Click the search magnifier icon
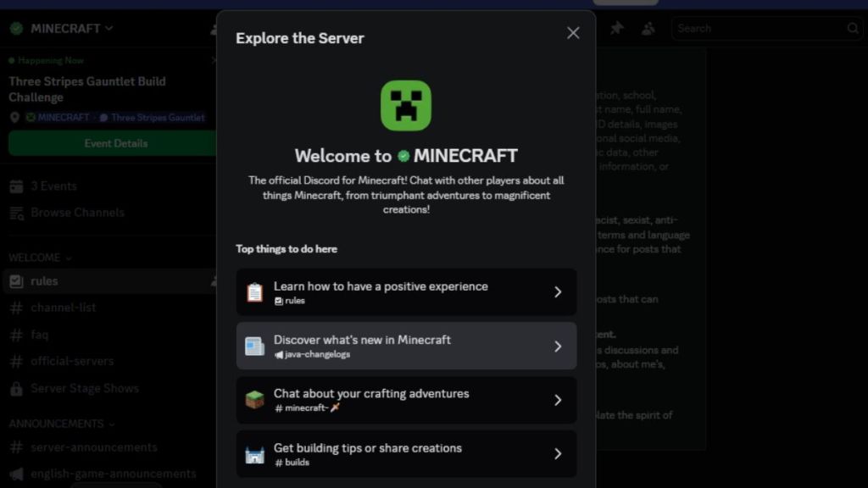The width and height of the screenshot is (868, 488). pos(853,28)
